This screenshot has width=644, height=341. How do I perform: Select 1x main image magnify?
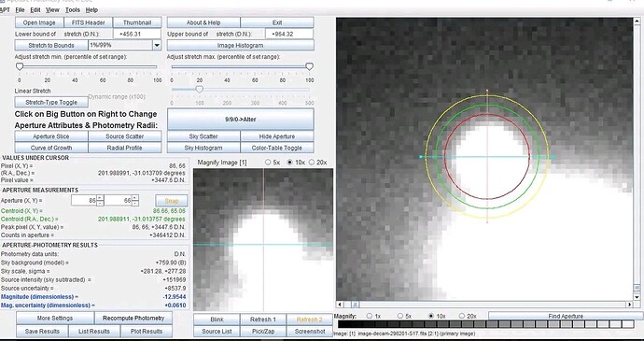tap(370, 316)
